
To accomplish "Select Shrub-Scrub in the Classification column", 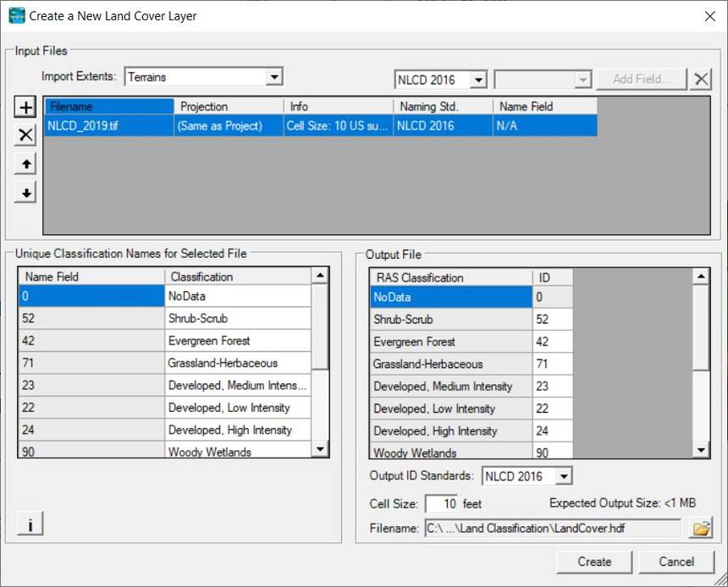I will [238, 318].
